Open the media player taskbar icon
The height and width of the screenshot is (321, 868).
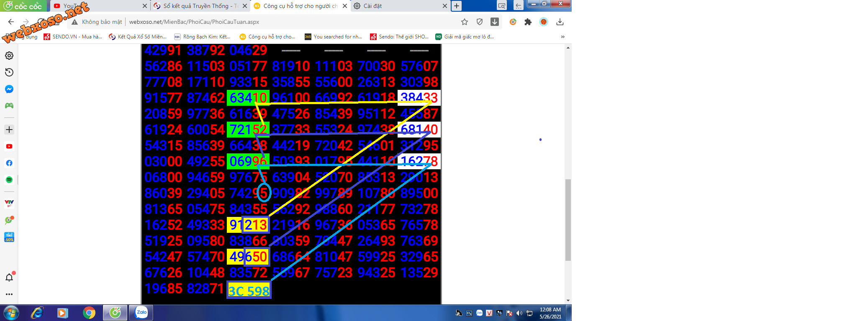click(x=63, y=313)
